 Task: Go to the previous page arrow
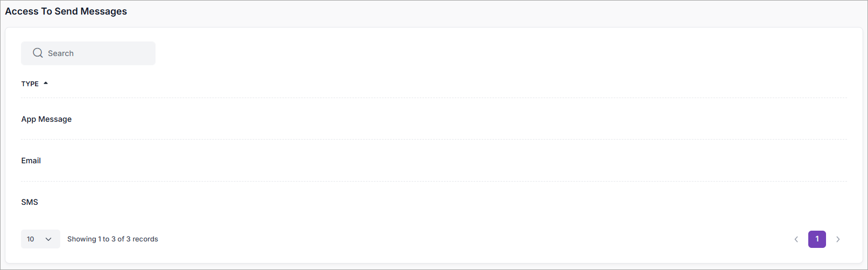tap(796, 239)
